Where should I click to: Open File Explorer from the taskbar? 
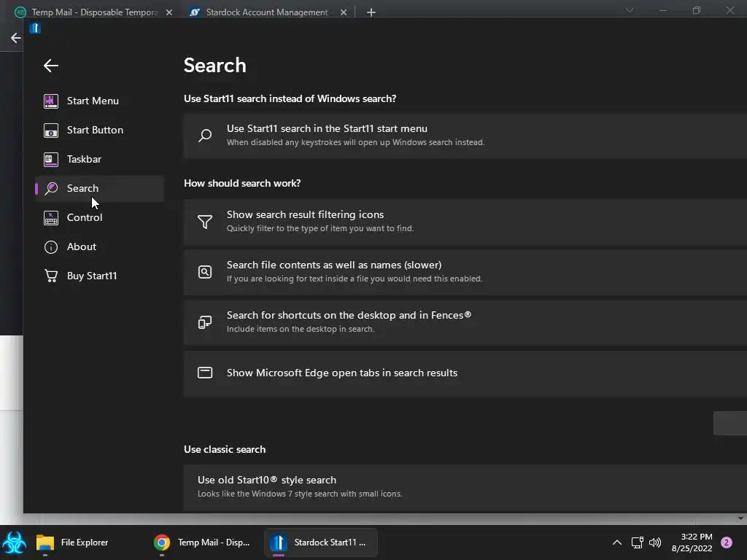pyautogui.click(x=72, y=542)
